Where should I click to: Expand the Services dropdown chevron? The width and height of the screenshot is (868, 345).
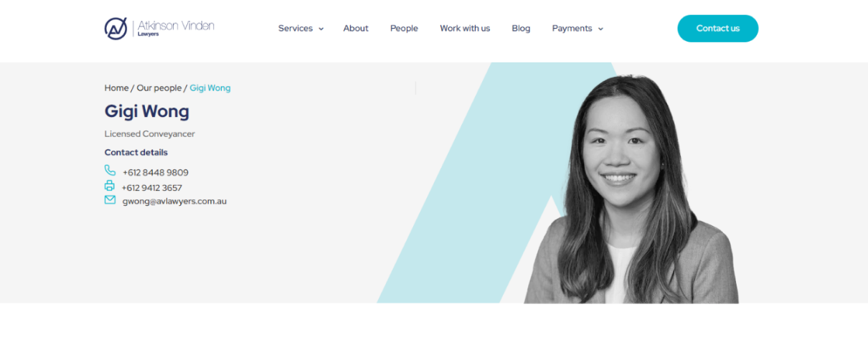click(x=321, y=29)
